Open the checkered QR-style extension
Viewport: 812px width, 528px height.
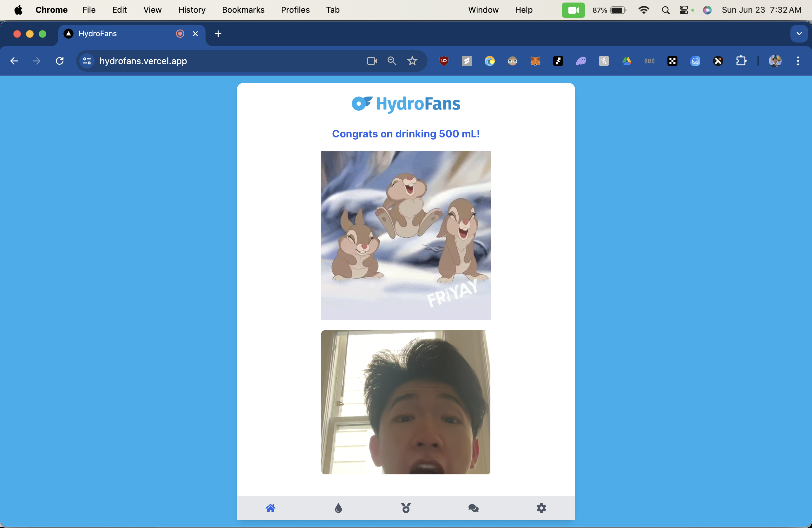click(672, 61)
